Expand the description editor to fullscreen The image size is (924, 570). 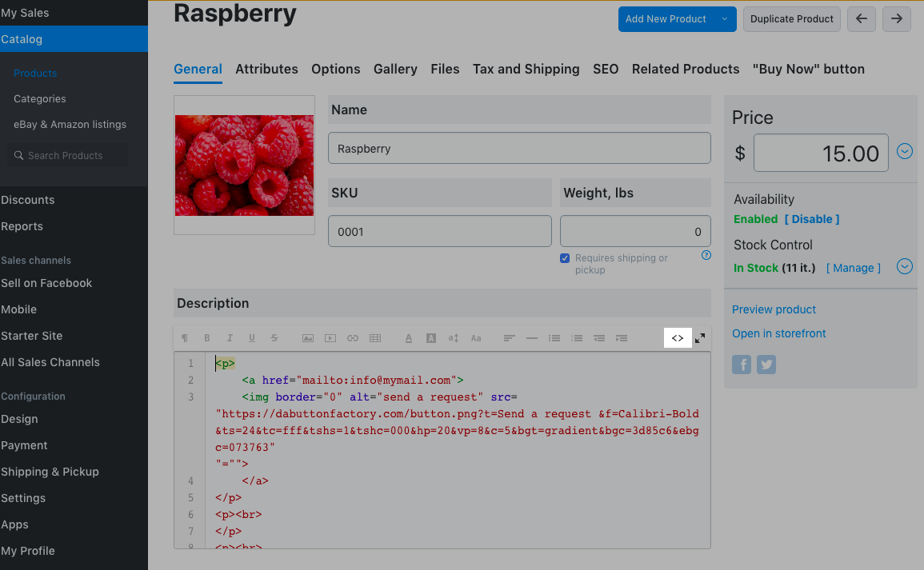coord(700,338)
